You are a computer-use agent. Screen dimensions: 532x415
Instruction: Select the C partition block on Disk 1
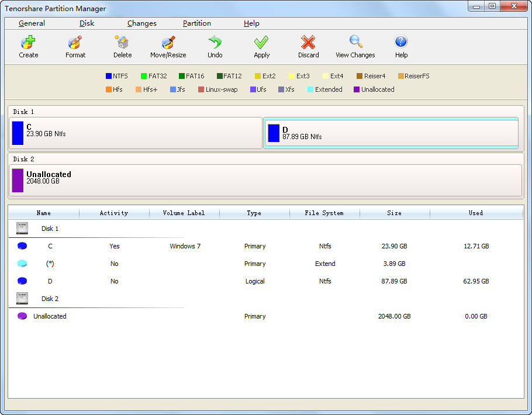tap(136, 133)
